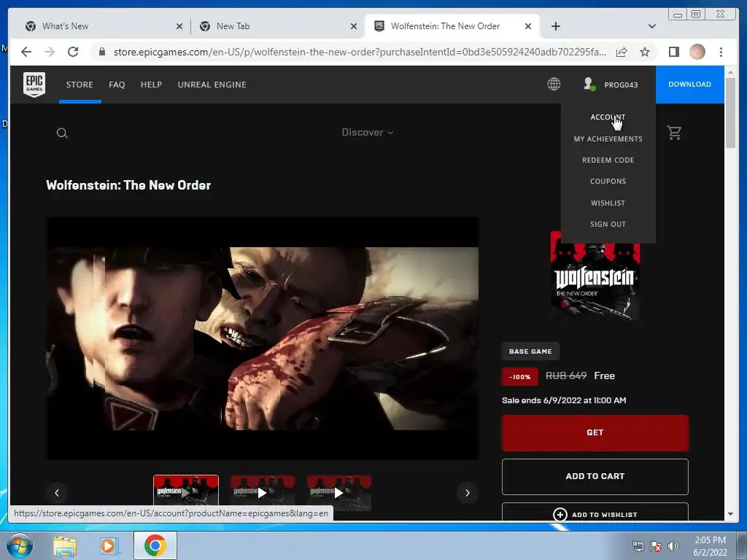This screenshot has height=560, width=747.
Task: Click the blue DOWNLOAD button
Action: 689,85
